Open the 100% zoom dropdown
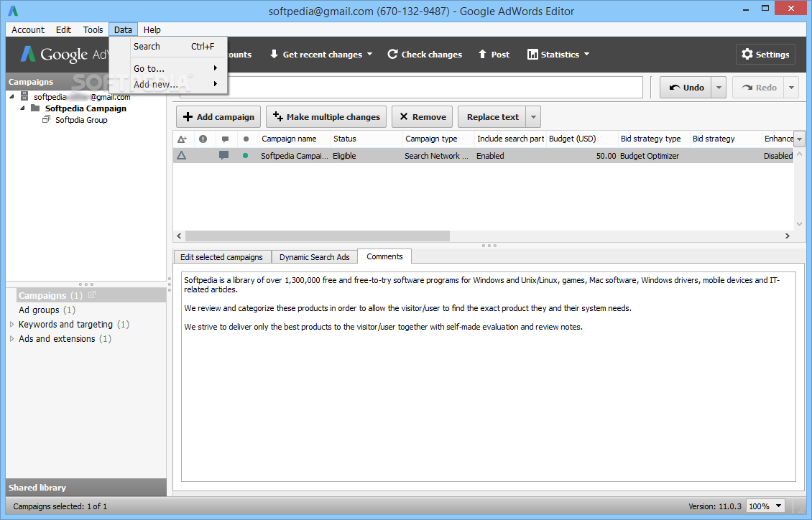 [x=778, y=506]
